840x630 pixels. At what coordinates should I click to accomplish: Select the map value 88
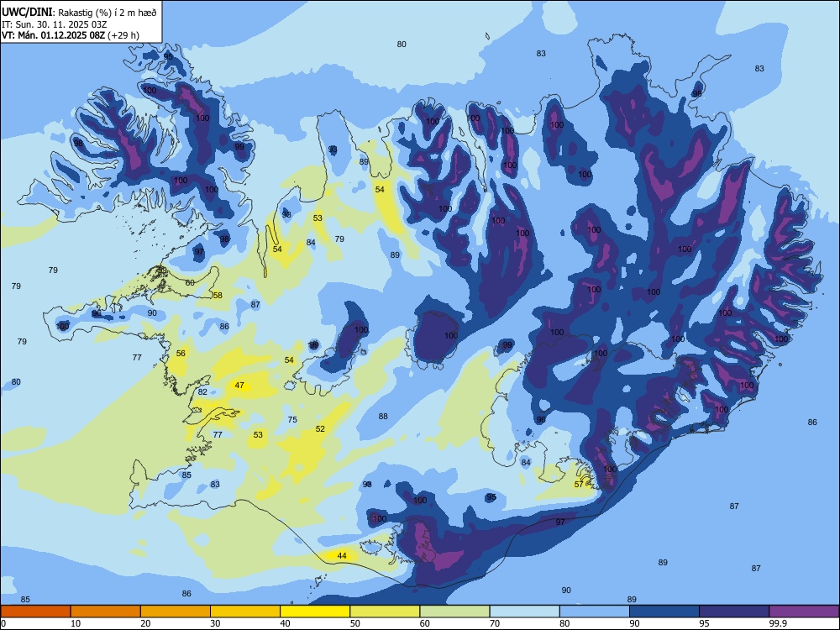pyautogui.click(x=383, y=417)
